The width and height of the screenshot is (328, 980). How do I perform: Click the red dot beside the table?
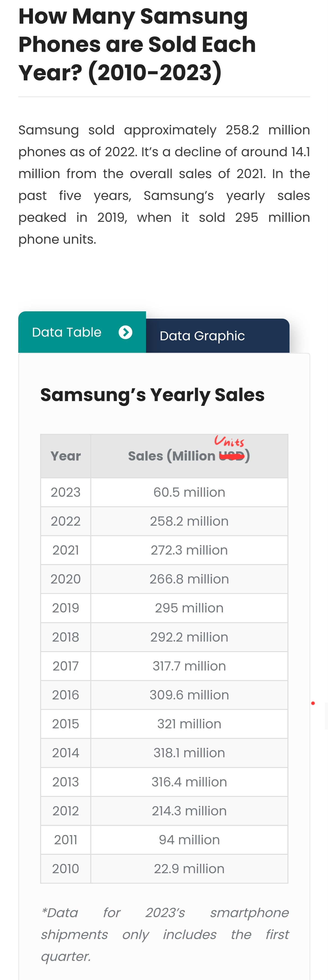tap(313, 703)
